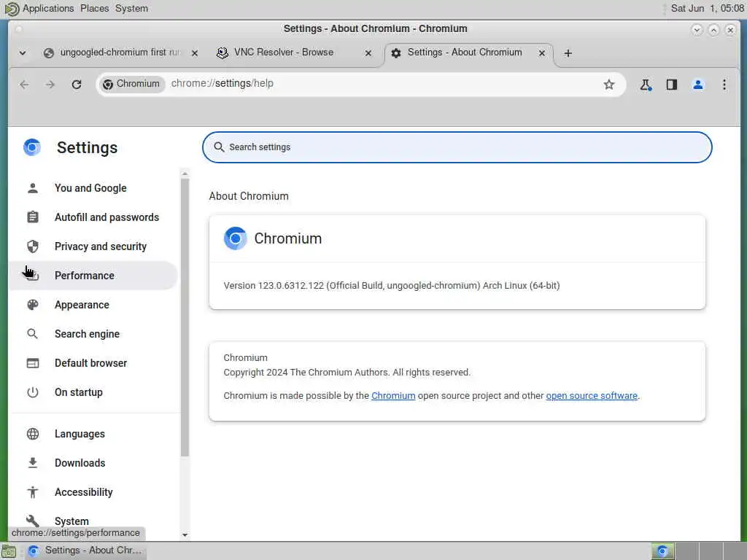Click the magnifier icon for Search engine
Viewport: 747px width, 560px height.
tap(32, 334)
